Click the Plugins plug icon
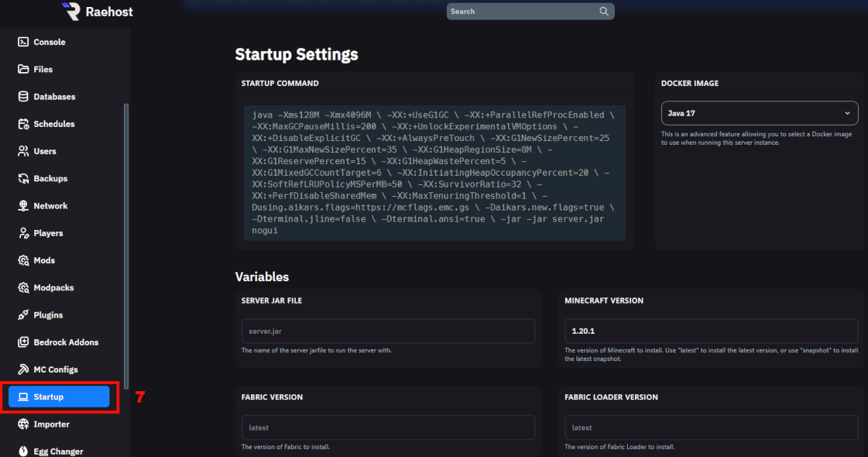The height and width of the screenshot is (457, 868). [23, 315]
